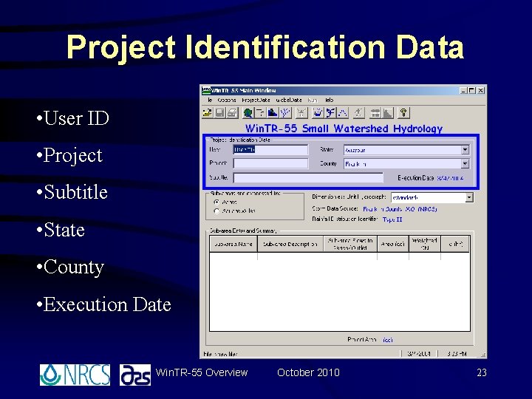532x399 pixels.
Task: Open Time of Concentration via the Tc icon
Action: tap(260, 112)
